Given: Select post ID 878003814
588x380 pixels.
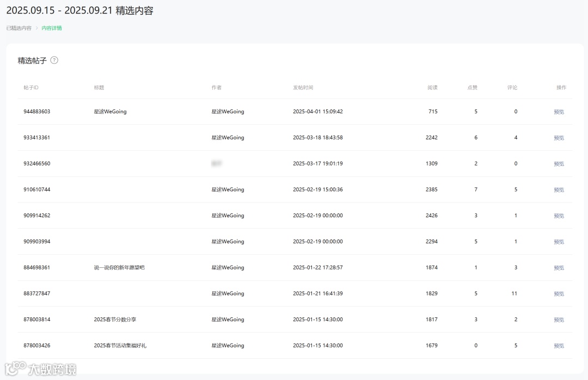Looking at the screenshot, I should click(37, 319).
